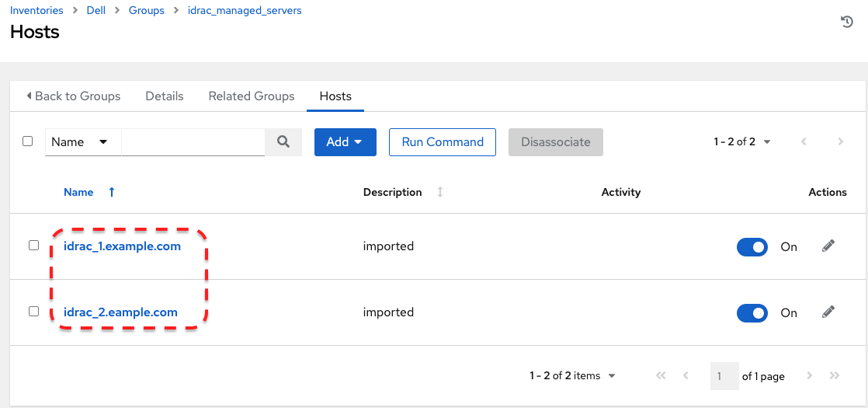Go to last page double-chevron icon
The image size is (868, 408).
[835, 376]
